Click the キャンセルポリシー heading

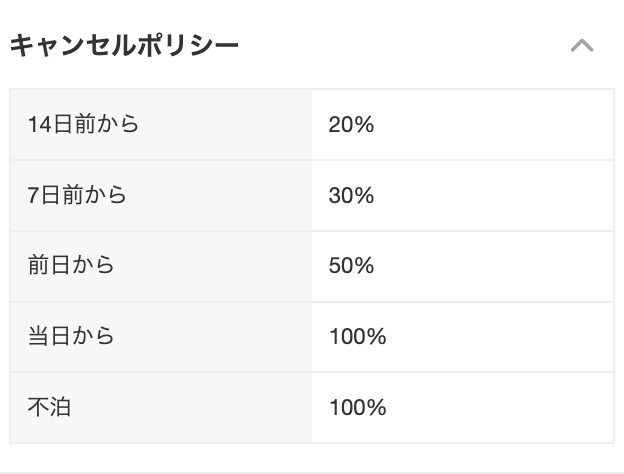click(x=124, y=45)
